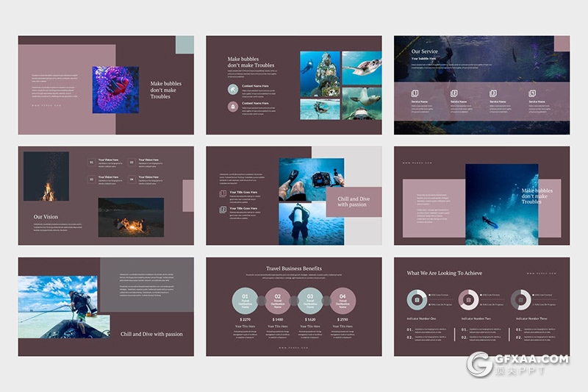This screenshot has width=588, height=392.
Task: Click the Chill and Dive with passion box
Action: (x=353, y=202)
